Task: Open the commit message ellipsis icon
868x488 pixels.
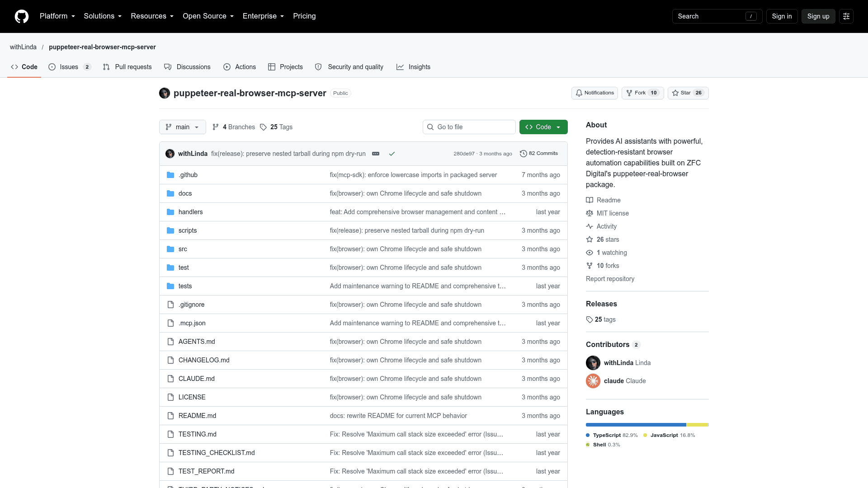Action: point(376,154)
